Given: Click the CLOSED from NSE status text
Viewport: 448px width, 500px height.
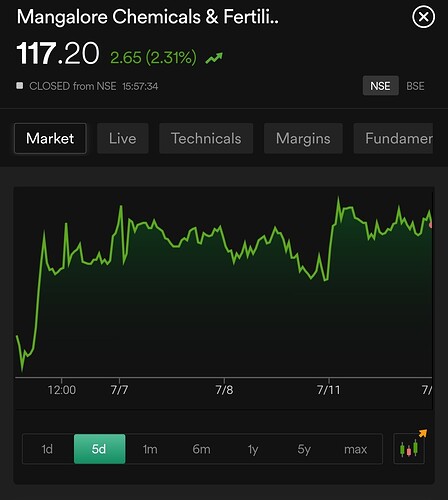Looking at the screenshot, I should click(x=73, y=86).
